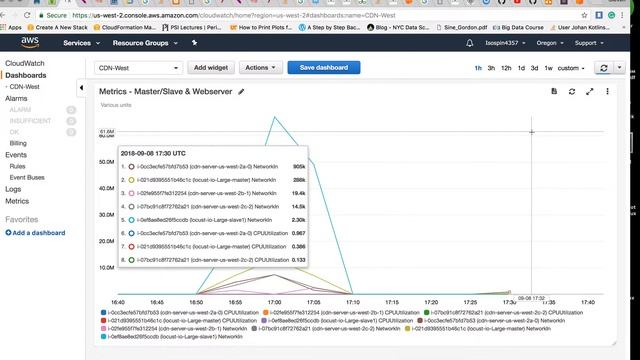Toggle blue cdn-server-us-west-2a-0 CPUUtilization legend swatch
Screen dimensions: 640x360
pos(103,313)
